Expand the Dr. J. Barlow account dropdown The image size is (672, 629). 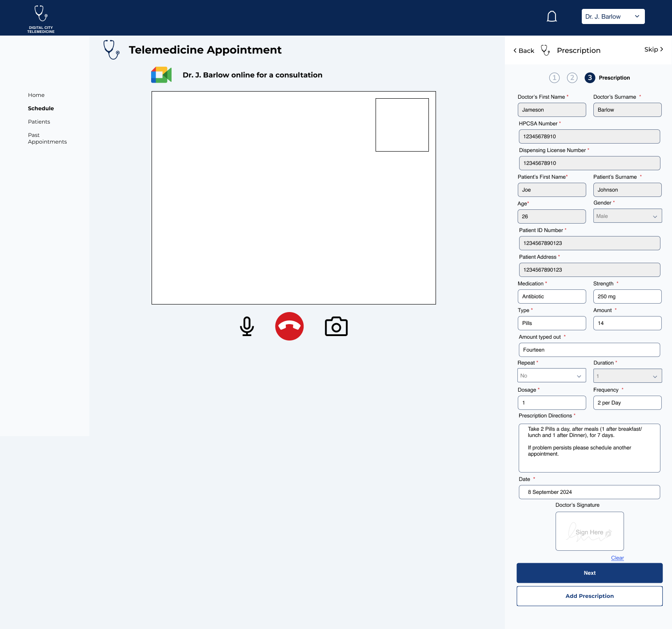pos(613,16)
